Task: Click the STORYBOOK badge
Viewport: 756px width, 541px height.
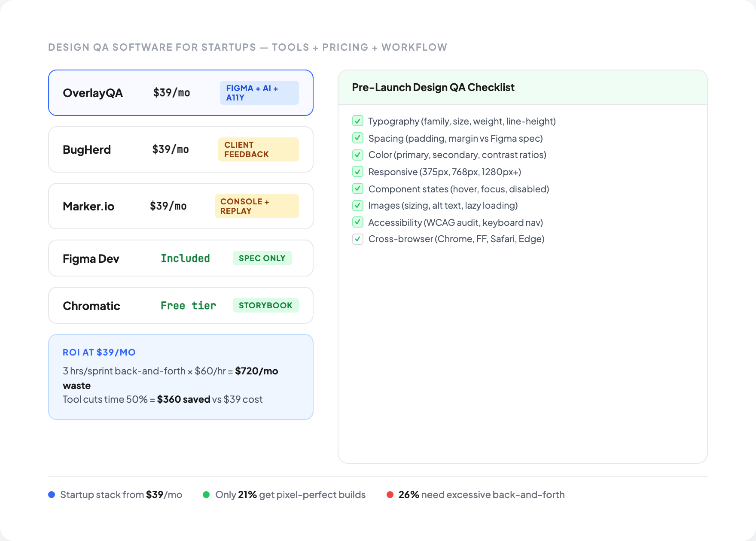Action: pos(266,305)
